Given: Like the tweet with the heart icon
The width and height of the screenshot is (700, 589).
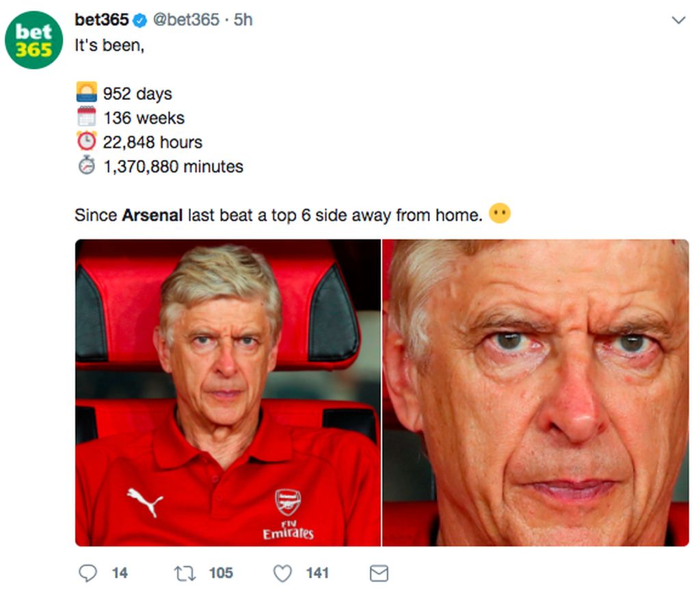Looking at the screenshot, I should pyautogui.click(x=282, y=573).
